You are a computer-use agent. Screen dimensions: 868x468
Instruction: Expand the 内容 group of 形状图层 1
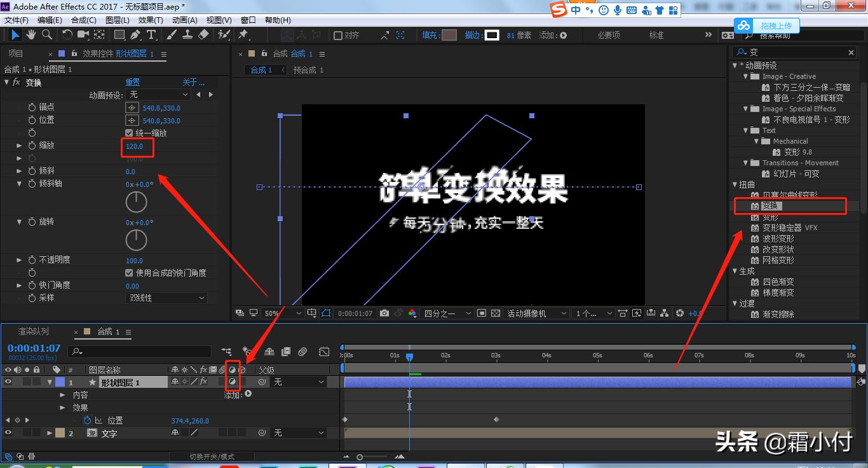coord(62,394)
